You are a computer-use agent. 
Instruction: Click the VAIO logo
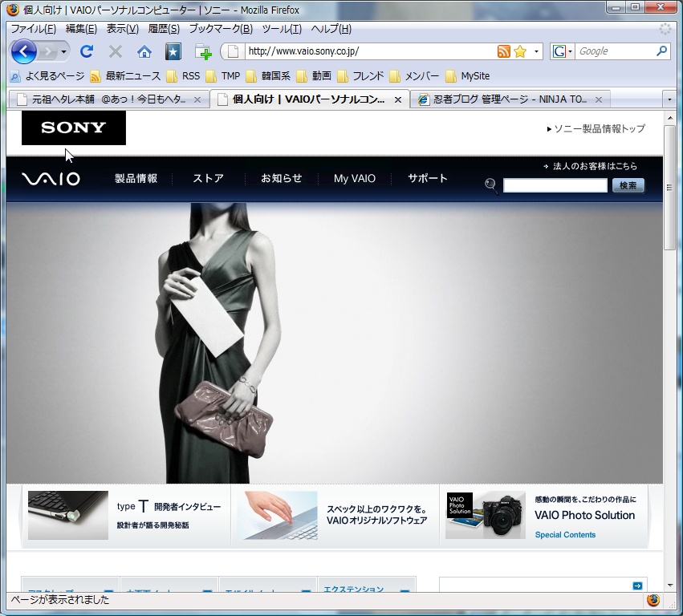[x=51, y=179]
